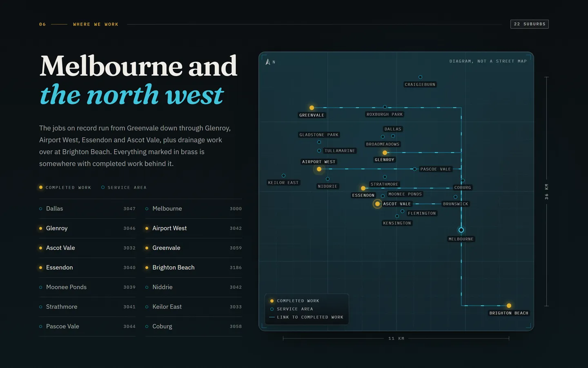
Task: Select the Brighton Beach map marker
Action: point(509,305)
